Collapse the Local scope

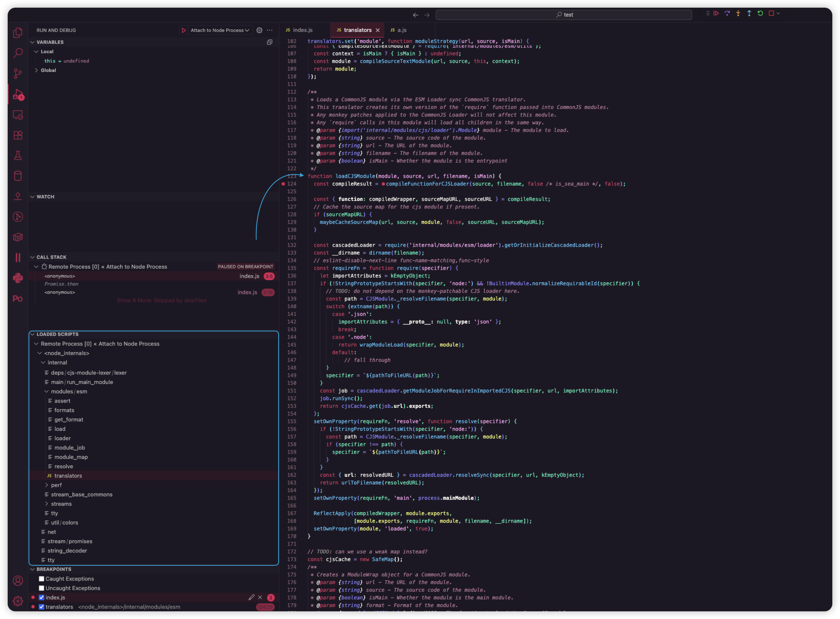(36, 52)
